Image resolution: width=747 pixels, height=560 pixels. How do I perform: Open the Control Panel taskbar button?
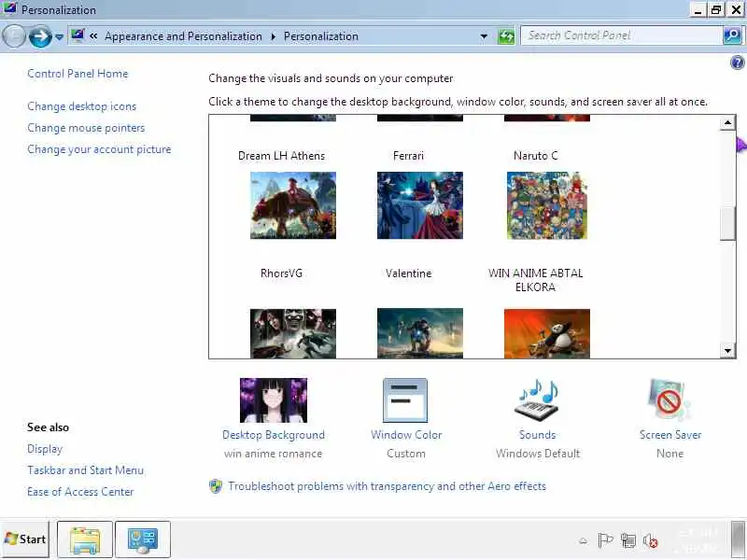click(x=143, y=539)
